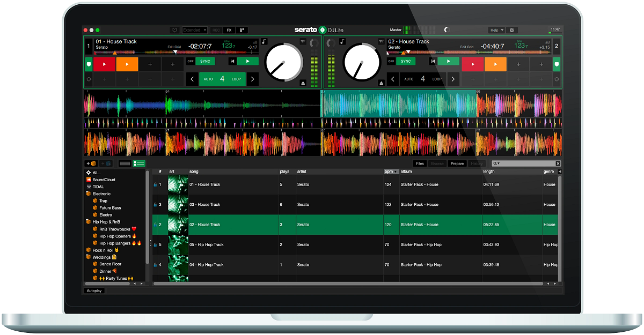The image size is (644, 335).
Task: Halve the deck 1 auto loop size
Action: [x=193, y=79]
